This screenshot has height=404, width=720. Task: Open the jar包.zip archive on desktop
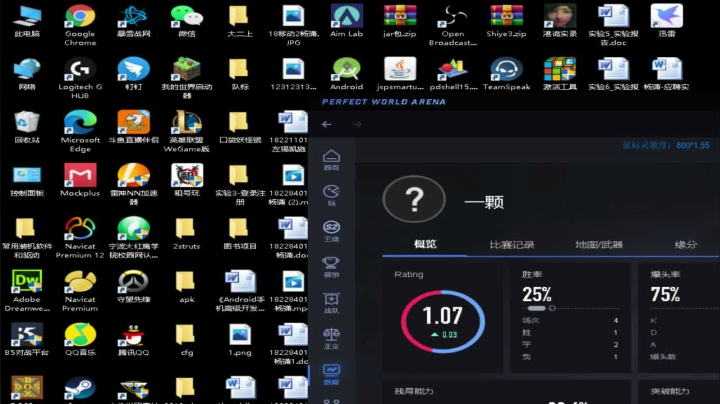400,21
